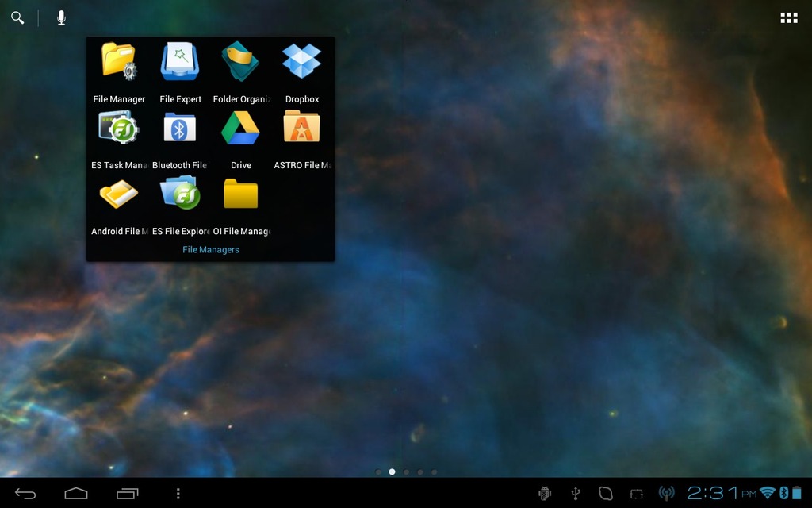812x508 pixels.
Task: Jump to the first home screen page dot
Action: pos(378,471)
